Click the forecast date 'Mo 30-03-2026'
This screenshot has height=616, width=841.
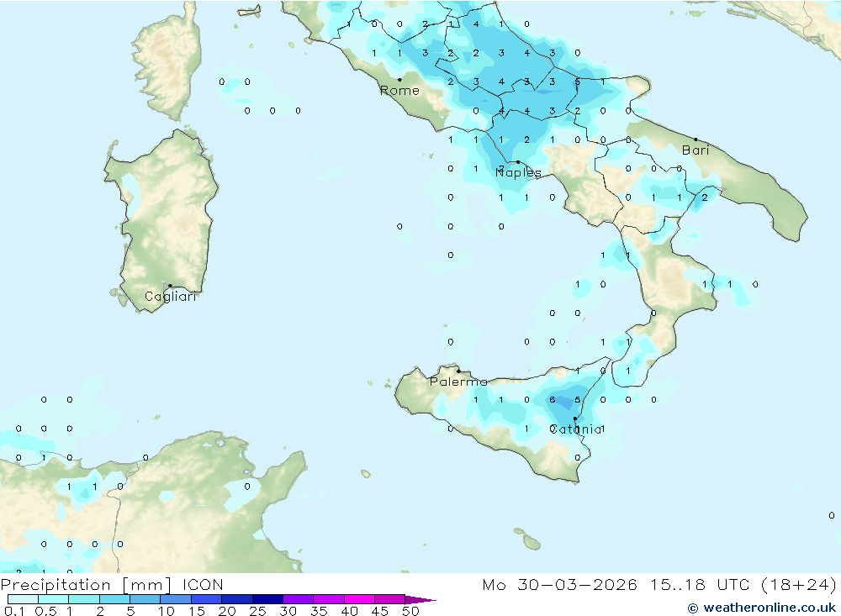[x=559, y=585]
